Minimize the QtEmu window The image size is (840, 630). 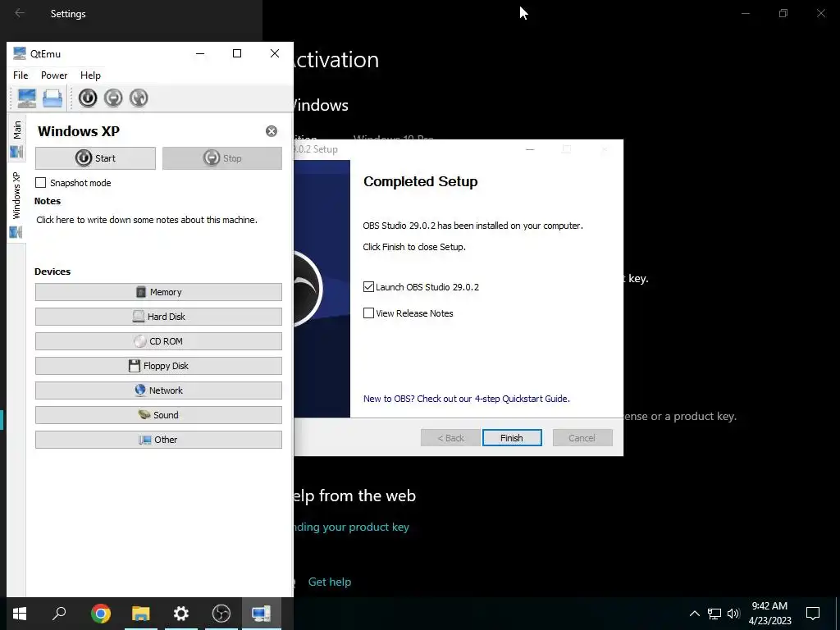[x=200, y=53]
